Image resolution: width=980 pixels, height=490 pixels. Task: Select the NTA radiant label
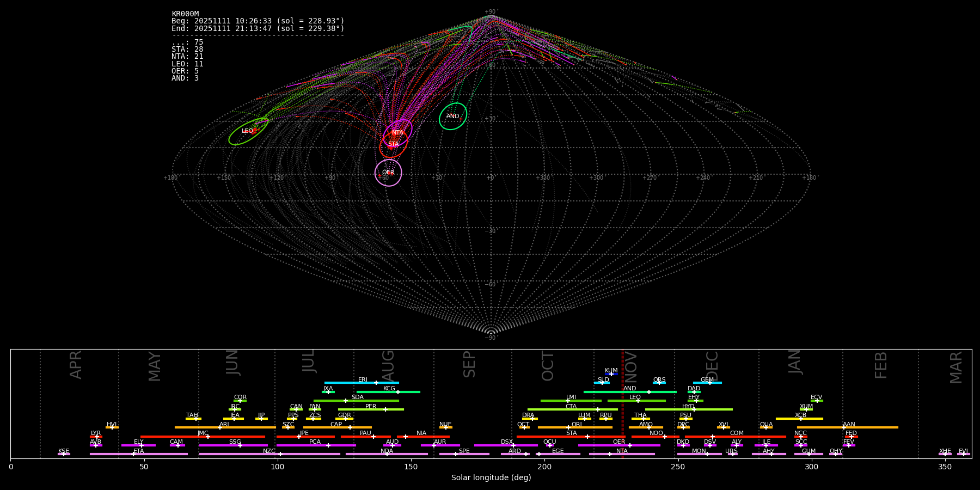[x=398, y=133]
